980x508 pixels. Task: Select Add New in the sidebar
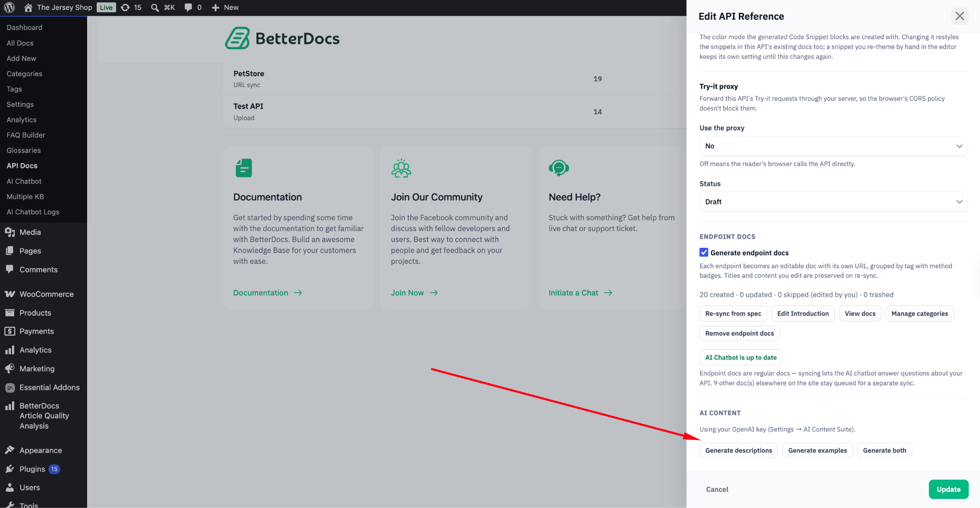tap(22, 58)
